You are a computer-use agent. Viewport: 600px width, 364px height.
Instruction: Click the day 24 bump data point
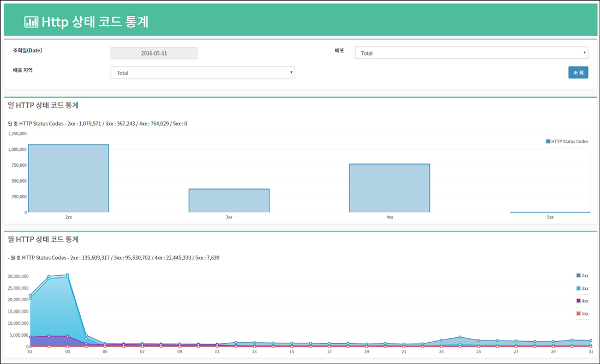(460, 337)
